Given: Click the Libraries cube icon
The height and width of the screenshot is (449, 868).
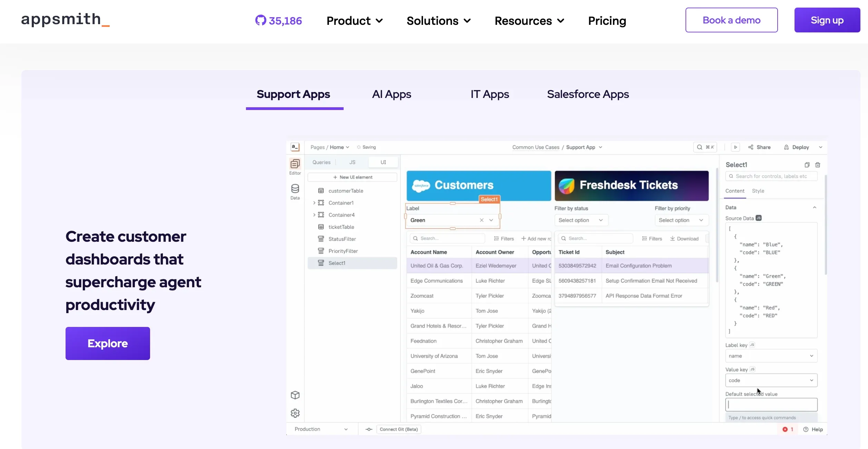Looking at the screenshot, I should click(295, 395).
